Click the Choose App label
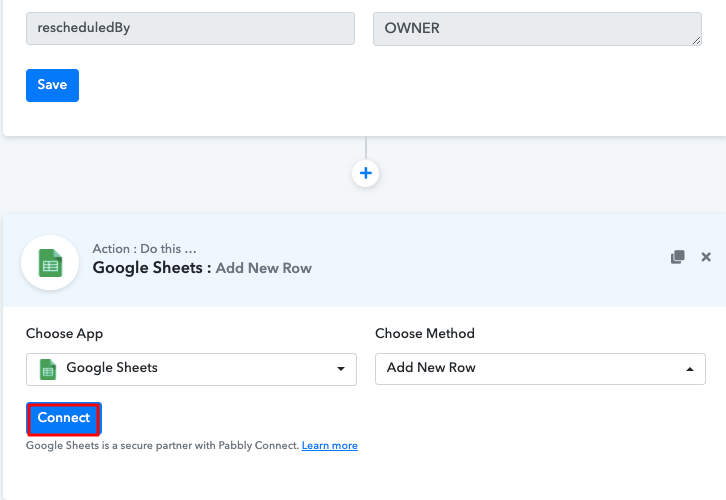The width and height of the screenshot is (726, 500). point(64,334)
